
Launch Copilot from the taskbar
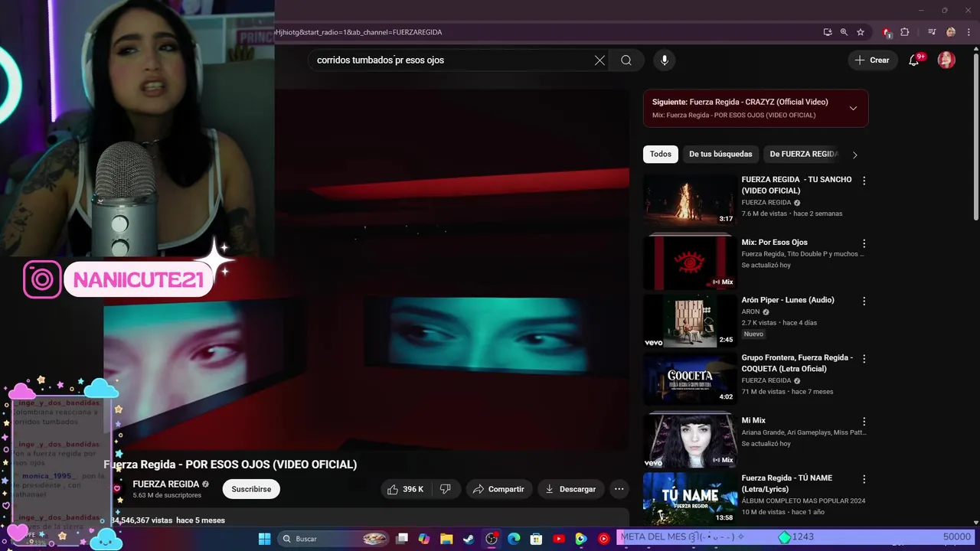click(x=424, y=539)
